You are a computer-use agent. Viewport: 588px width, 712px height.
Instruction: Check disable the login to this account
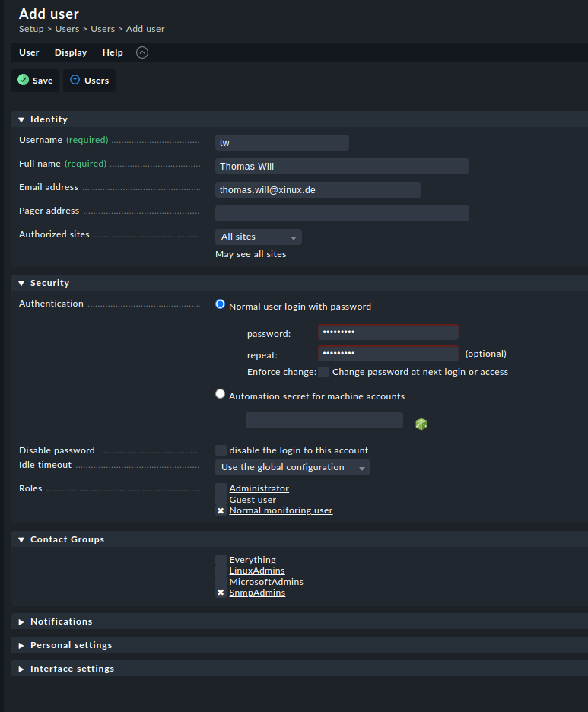[x=221, y=450]
